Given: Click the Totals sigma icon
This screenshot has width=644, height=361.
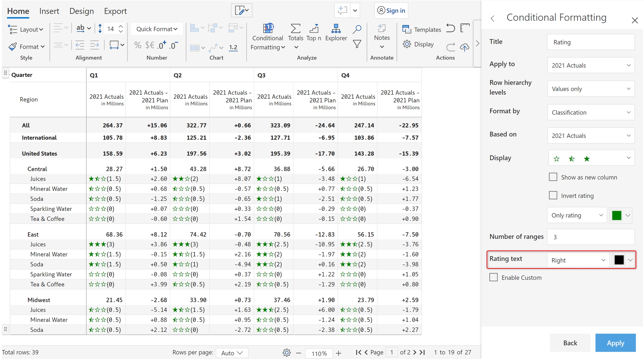Looking at the screenshot, I should tap(295, 29).
